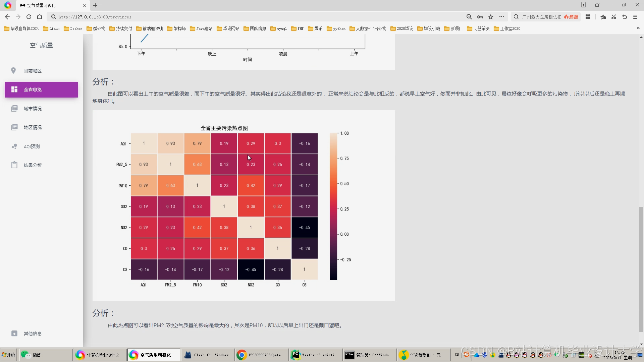This screenshot has height=362, width=644.
Task: Expand the bookmarks bar overflow chevron
Action: [x=638, y=28]
